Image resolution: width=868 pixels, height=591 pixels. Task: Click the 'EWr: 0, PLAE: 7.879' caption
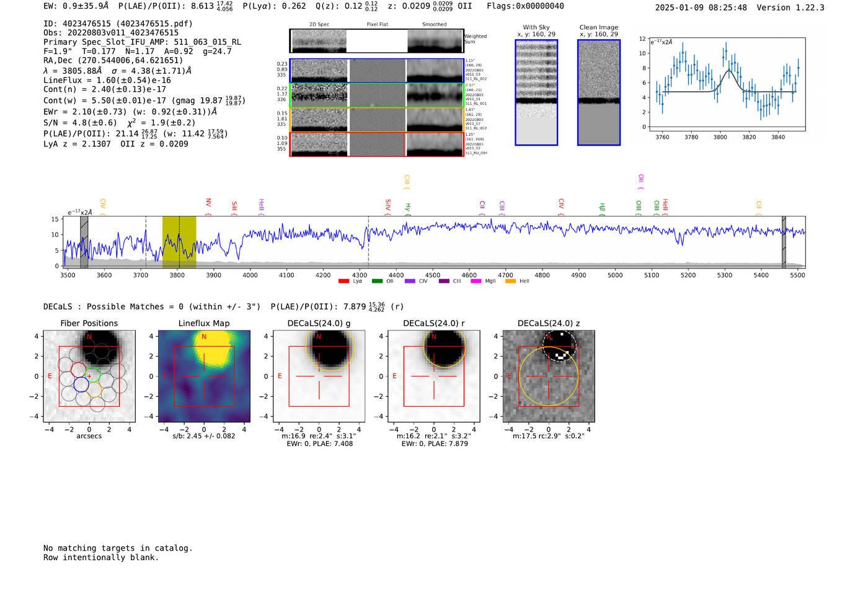click(434, 444)
